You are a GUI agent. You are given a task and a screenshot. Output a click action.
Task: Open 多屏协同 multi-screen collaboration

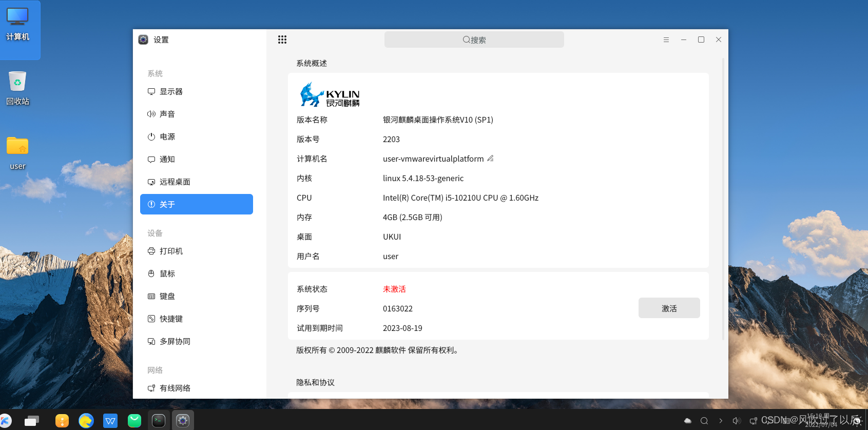[x=196, y=341]
